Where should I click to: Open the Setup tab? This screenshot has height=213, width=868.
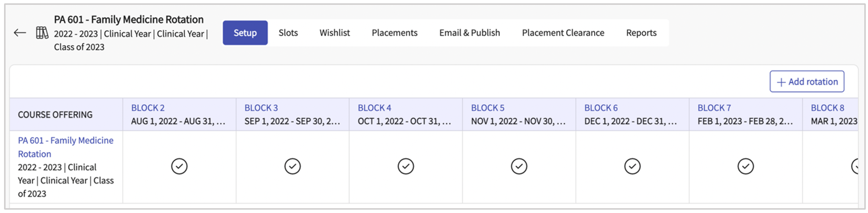click(x=245, y=33)
